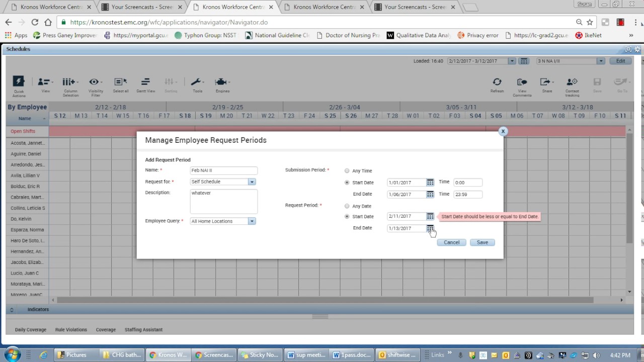Select Request Period Any Date radio
The height and width of the screenshot is (362, 644).
point(347,206)
